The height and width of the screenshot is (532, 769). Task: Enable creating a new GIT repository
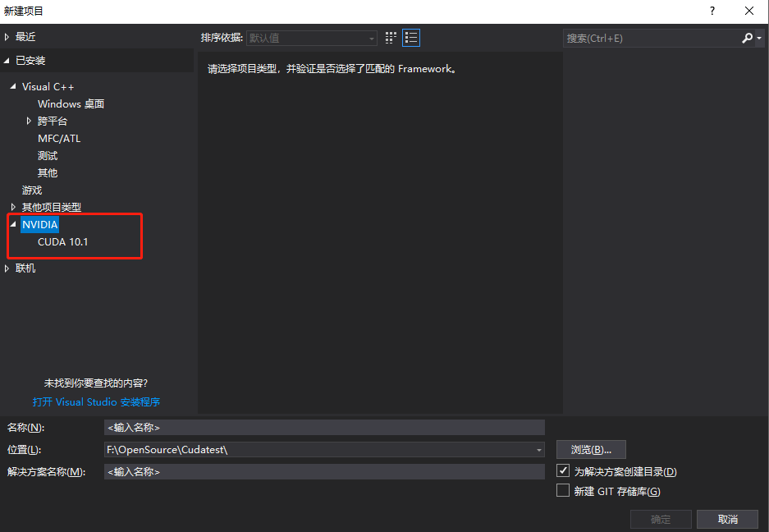click(x=563, y=491)
